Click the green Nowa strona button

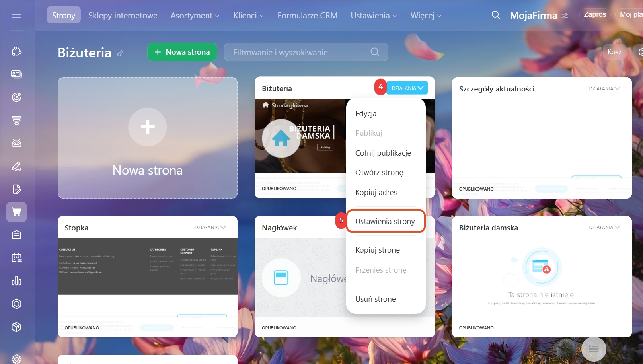(x=182, y=52)
